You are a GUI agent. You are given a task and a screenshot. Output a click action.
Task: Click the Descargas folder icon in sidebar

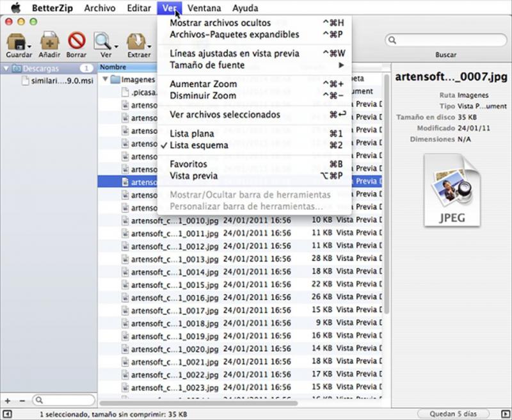pyautogui.click(x=17, y=69)
